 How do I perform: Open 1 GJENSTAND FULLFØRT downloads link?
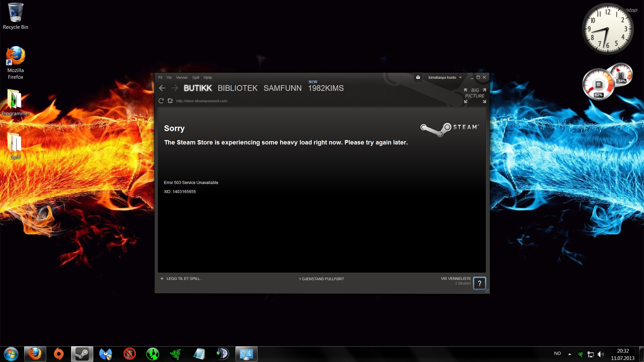coord(321,279)
